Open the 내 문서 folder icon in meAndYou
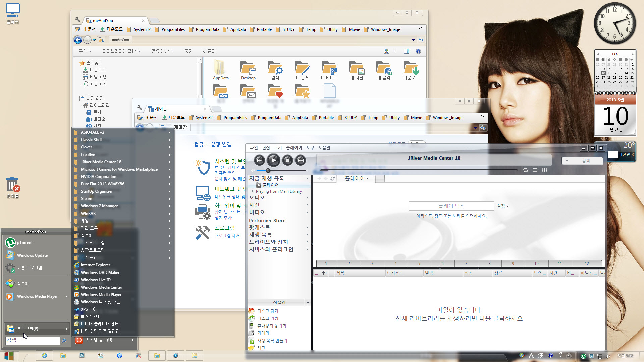The height and width of the screenshot is (362, 644). pos(302,70)
